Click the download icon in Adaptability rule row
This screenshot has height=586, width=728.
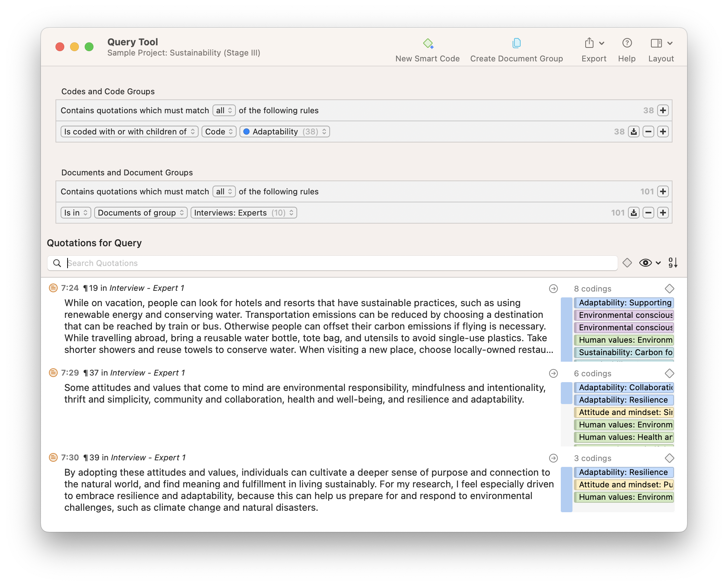(x=634, y=132)
